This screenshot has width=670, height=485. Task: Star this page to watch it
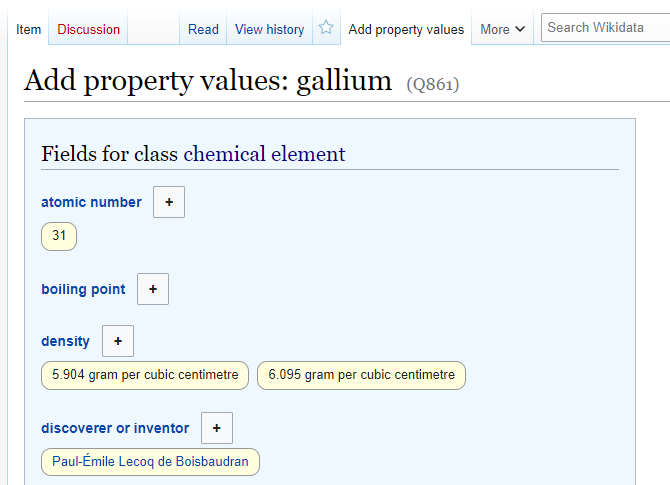(326, 28)
